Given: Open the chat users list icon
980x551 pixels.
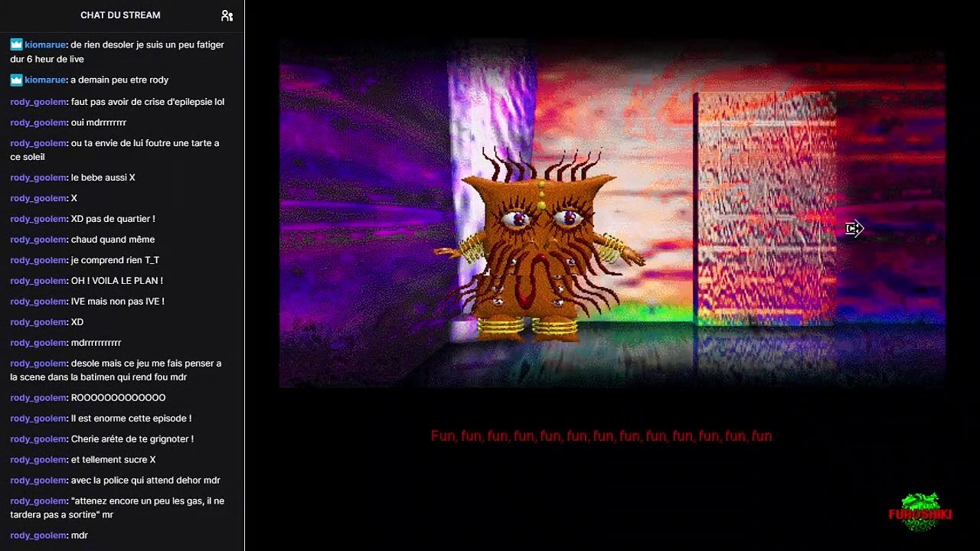Looking at the screenshot, I should click(227, 15).
